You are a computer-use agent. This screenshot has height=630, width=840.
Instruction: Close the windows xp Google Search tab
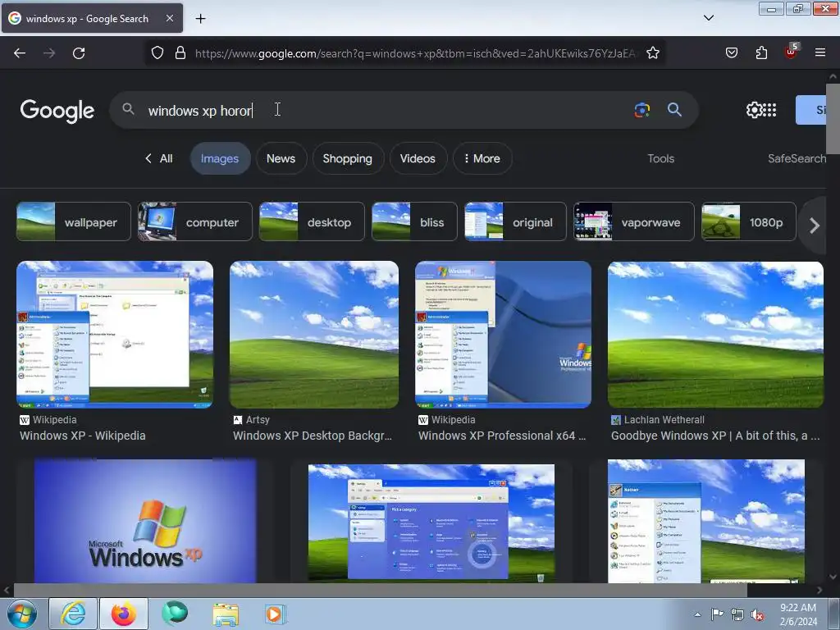point(169,18)
